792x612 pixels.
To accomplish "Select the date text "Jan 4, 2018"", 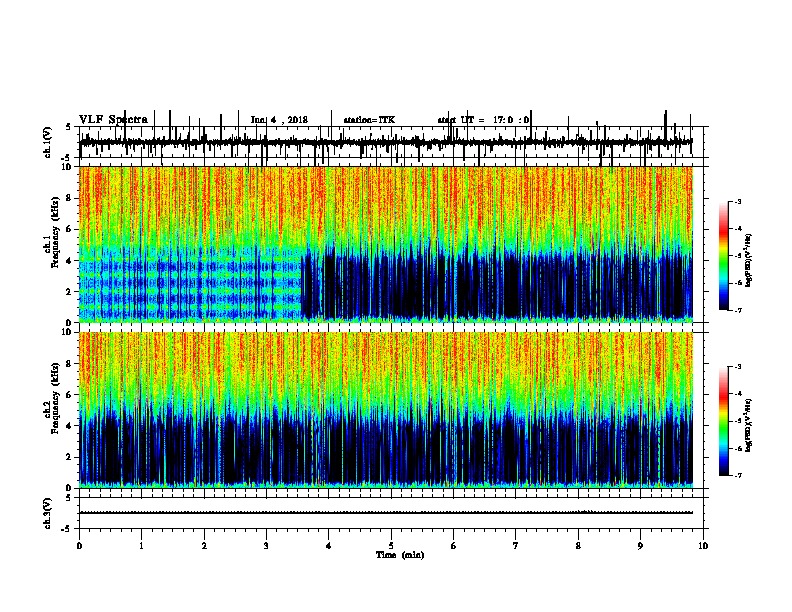I will [x=279, y=120].
